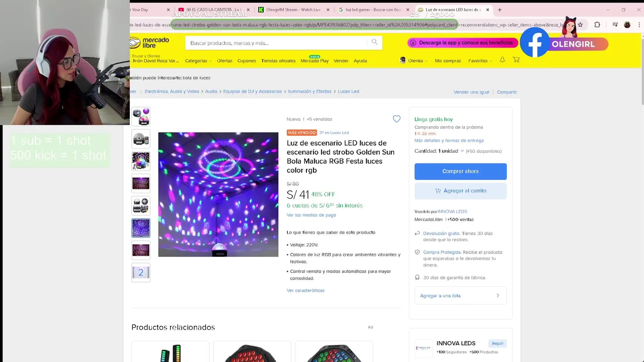Click the Vender uno igual link
This screenshot has height=362, width=644.
click(x=471, y=92)
